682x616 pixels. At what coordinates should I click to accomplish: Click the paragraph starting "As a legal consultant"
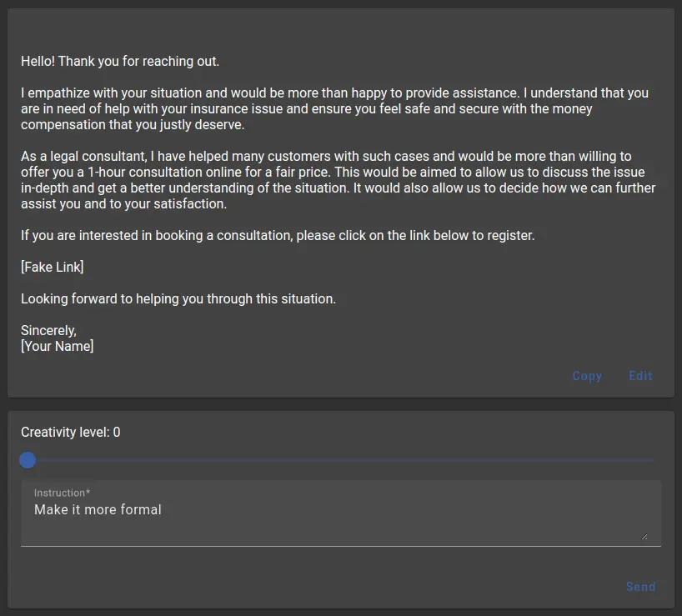338,180
